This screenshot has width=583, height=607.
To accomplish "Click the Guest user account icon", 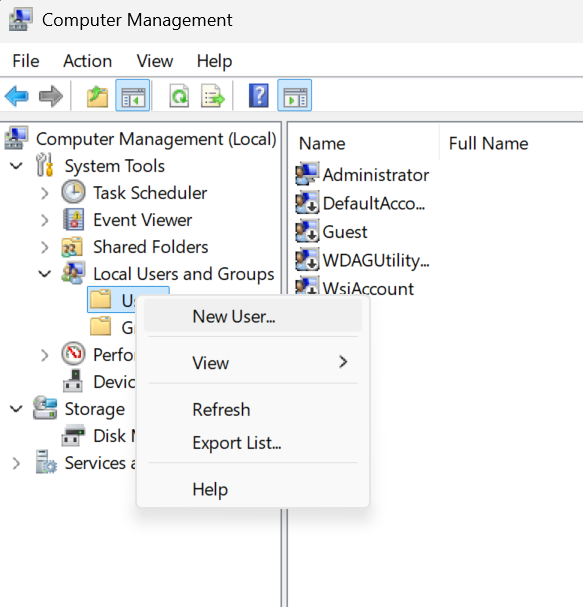I will click(307, 231).
